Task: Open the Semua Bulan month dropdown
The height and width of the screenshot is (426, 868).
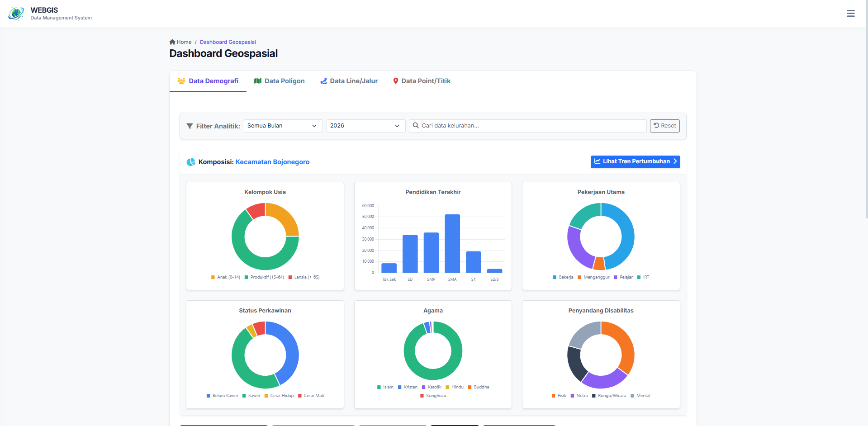Action: [283, 126]
